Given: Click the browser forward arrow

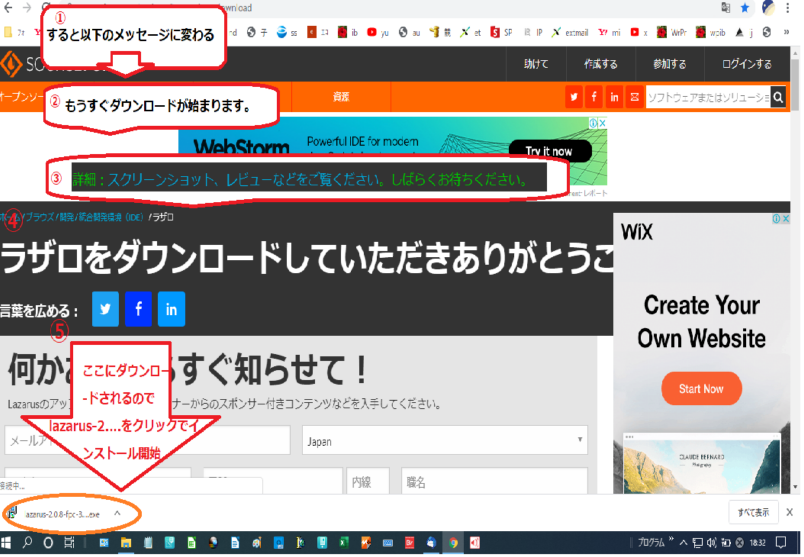Looking at the screenshot, I should [x=27, y=8].
